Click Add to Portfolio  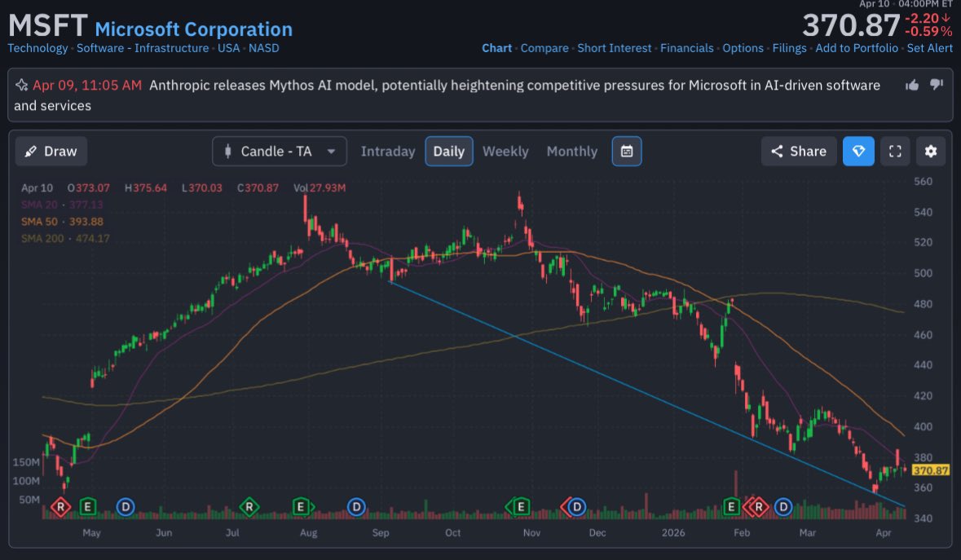tap(856, 48)
